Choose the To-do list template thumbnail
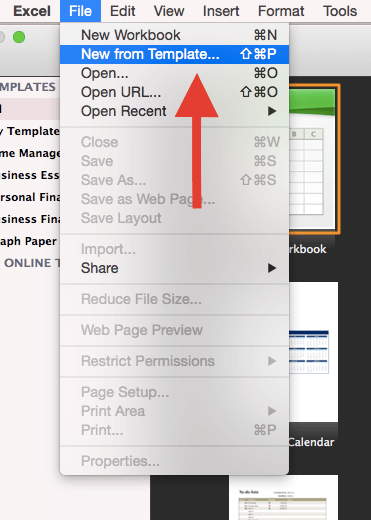Viewport: 371px width, 520px height. point(283,497)
